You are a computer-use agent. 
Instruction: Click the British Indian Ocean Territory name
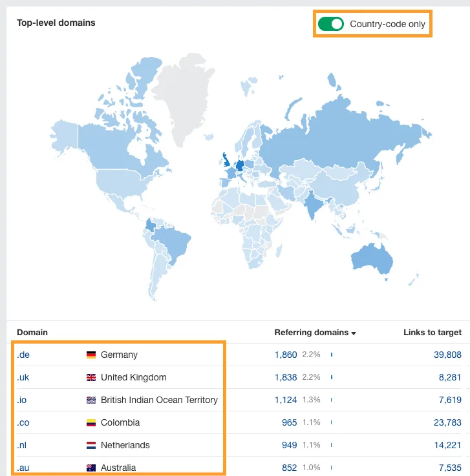[x=159, y=400]
